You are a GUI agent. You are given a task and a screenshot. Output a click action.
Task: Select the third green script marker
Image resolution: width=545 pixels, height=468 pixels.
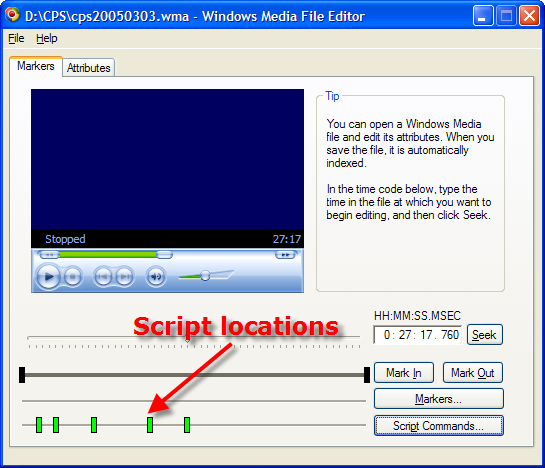(x=94, y=425)
